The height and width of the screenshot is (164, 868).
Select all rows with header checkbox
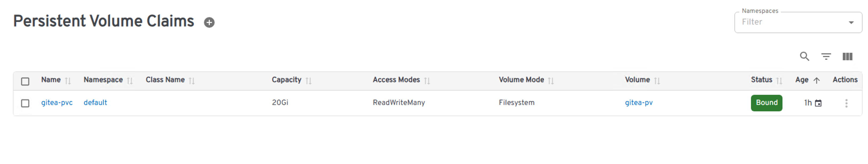(x=25, y=81)
